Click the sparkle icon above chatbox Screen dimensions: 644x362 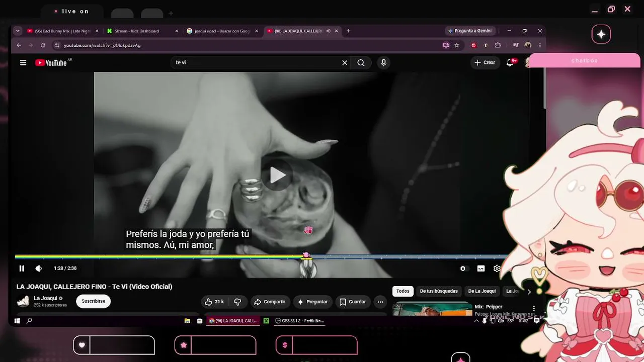[x=601, y=34]
